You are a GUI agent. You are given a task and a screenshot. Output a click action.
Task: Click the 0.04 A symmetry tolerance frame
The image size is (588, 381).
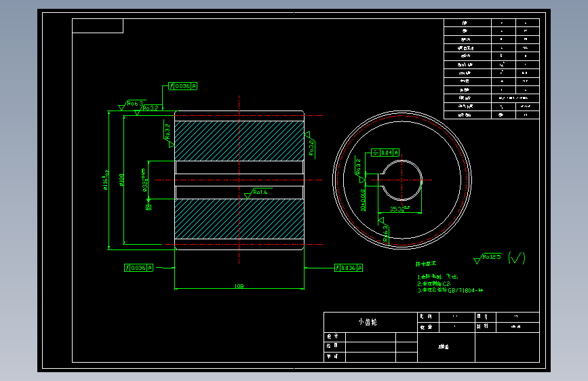(385, 153)
